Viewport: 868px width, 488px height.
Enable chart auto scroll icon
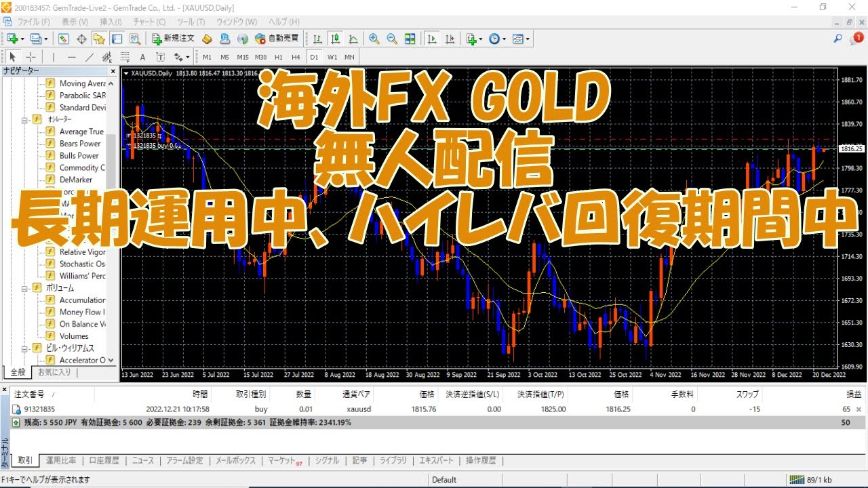[x=431, y=39]
